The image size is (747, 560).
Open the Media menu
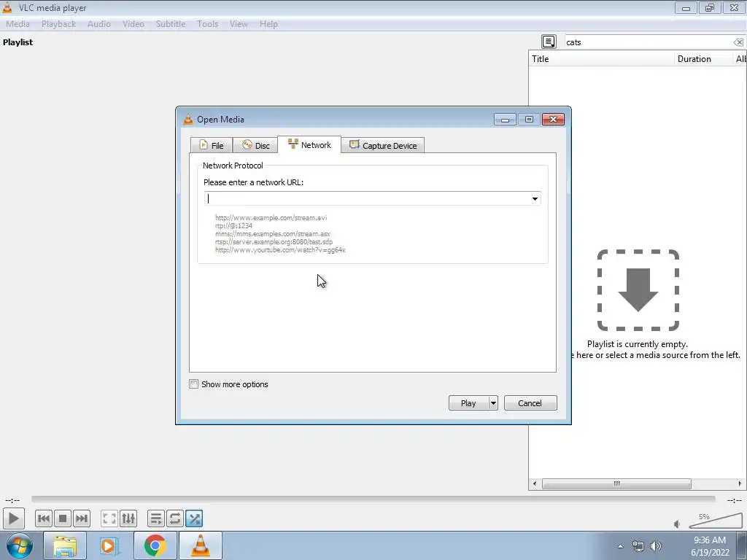tap(18, 24)
